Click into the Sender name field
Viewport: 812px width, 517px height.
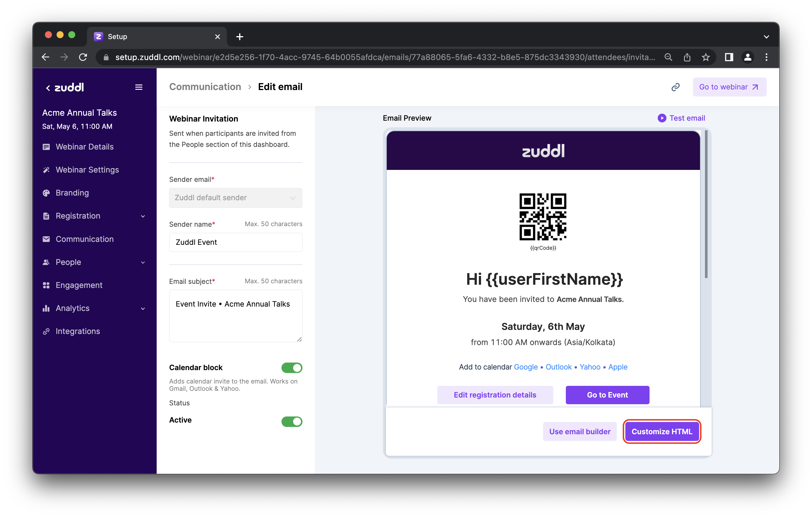(235, 242)
